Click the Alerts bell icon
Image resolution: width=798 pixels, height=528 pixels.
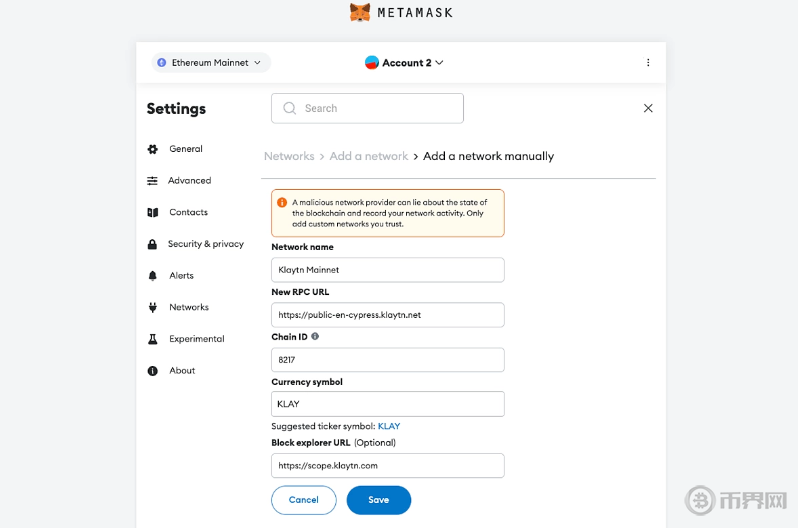coord(153,276)
